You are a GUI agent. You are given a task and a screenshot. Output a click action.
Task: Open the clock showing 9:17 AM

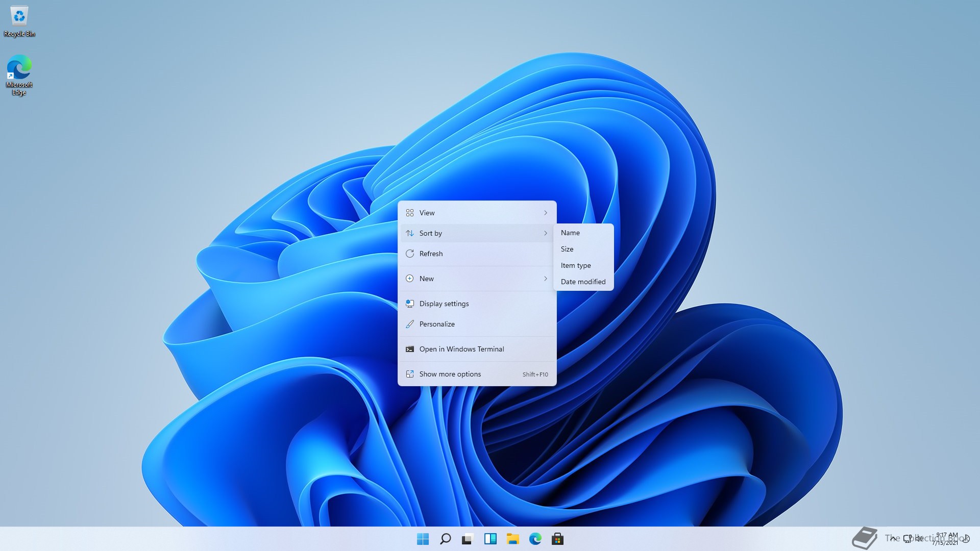click(x=945, y=539)
